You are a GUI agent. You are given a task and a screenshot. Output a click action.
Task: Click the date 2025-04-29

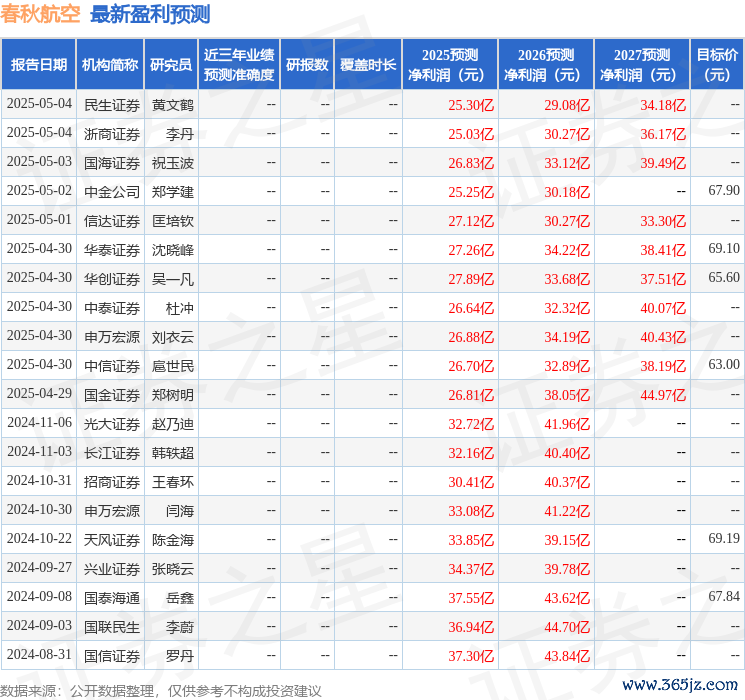(x=39, y=393)
